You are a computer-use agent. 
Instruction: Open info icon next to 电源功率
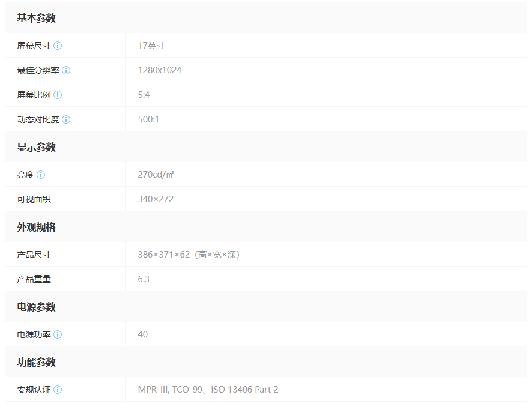[x=58, y=334]
